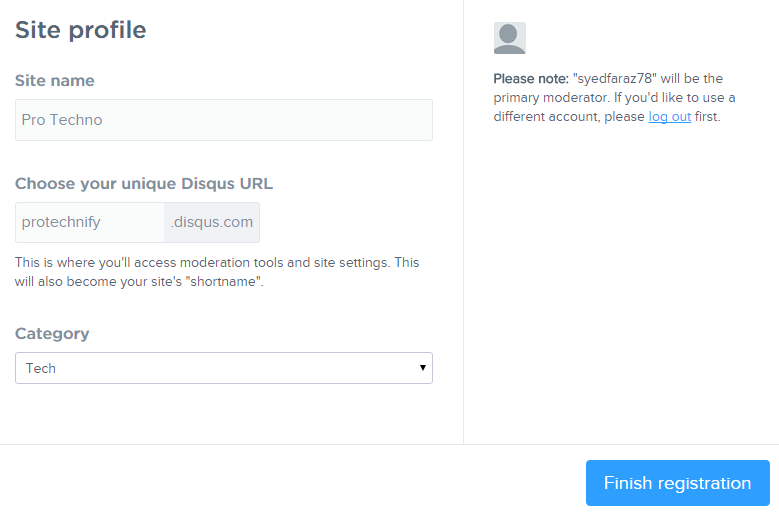Select the Tech value in Category box
The width and height of the screenshot is (779, 519).
[41, 368]
